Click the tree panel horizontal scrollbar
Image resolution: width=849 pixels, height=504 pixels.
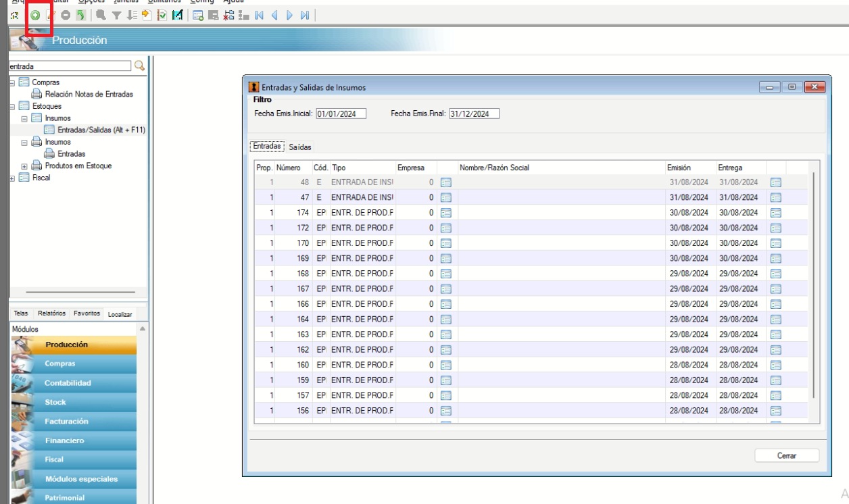[80, 293]
